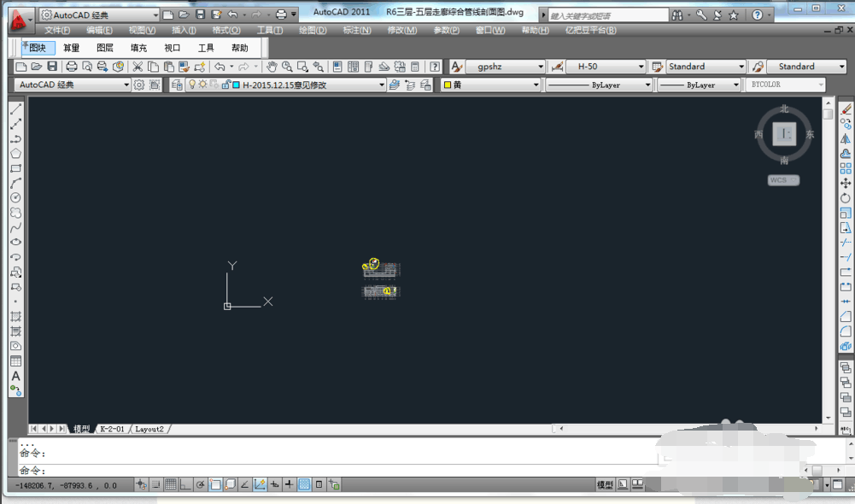Click the search keyword input field
The width and height of the screenshot is (855, 504).
[608, 15]
